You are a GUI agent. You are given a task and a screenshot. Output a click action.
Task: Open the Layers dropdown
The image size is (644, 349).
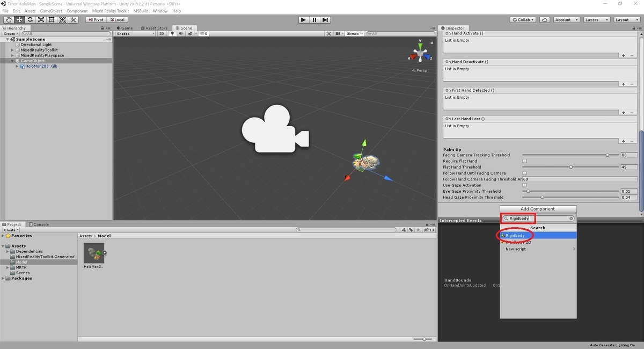pos(596,20)
